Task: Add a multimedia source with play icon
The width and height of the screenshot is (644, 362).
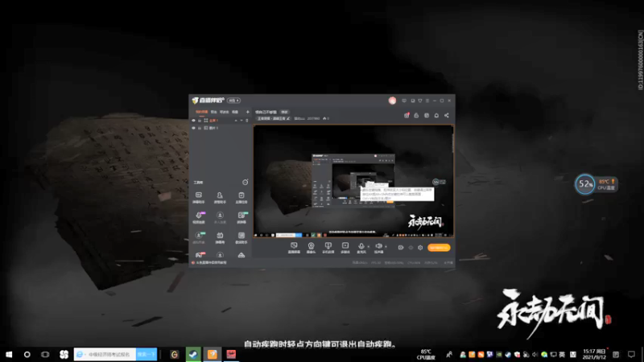Action: 345,248
